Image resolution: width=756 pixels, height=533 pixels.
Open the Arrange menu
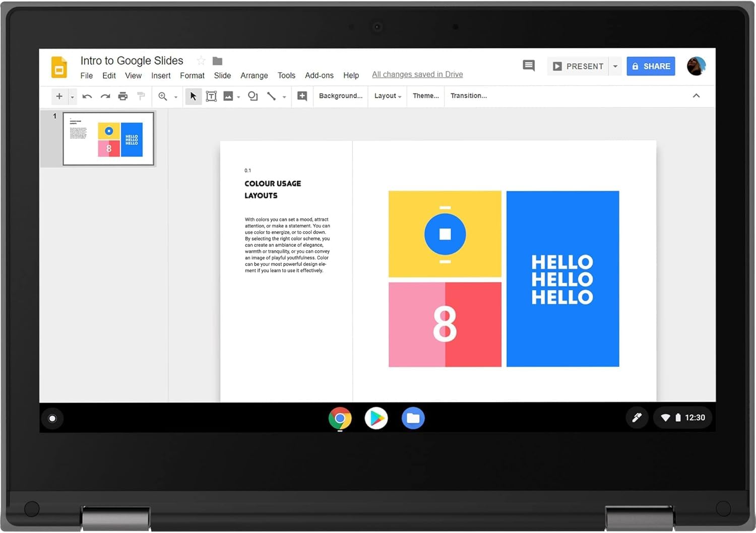(254, 76)
